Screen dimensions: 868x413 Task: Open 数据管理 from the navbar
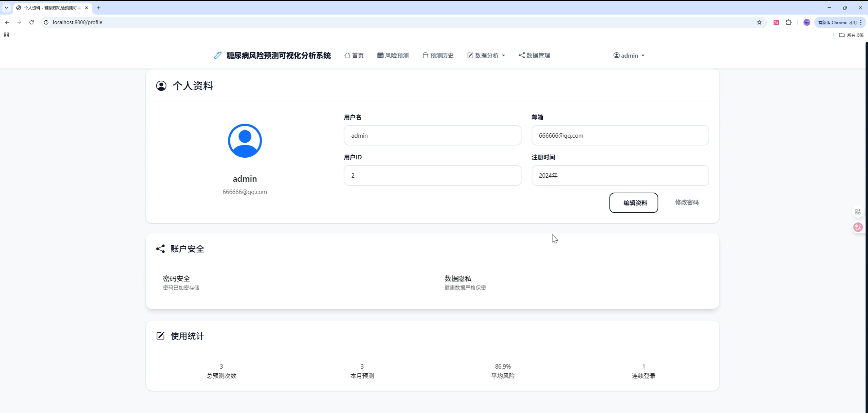coord(534,55)
